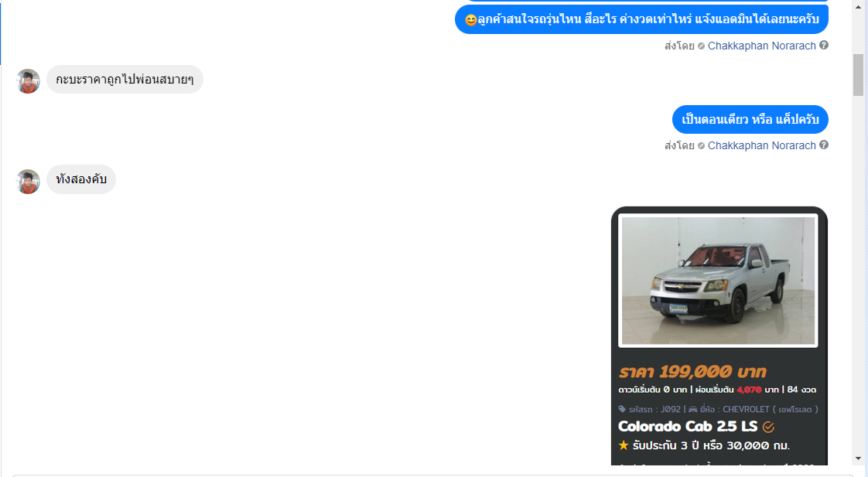Click smiley emoji in ลูกค้าสนใจรถรุ่นไหน message
The image size is (868, 477).
point(470,20)
